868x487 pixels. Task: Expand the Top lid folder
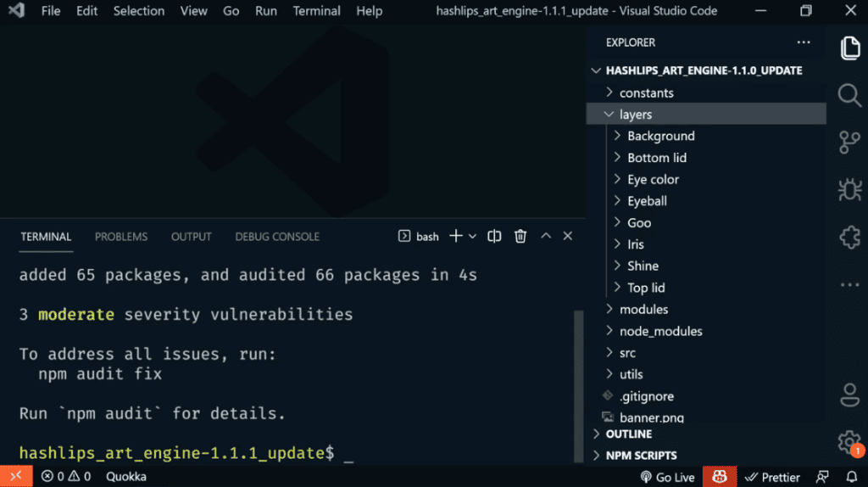[x=617, y=287]
